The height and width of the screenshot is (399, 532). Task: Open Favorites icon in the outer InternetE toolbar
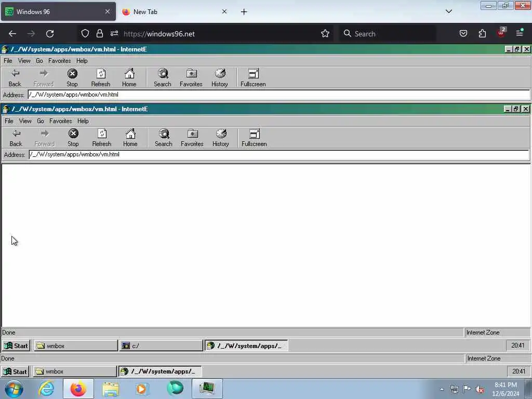tap(191, 78)
